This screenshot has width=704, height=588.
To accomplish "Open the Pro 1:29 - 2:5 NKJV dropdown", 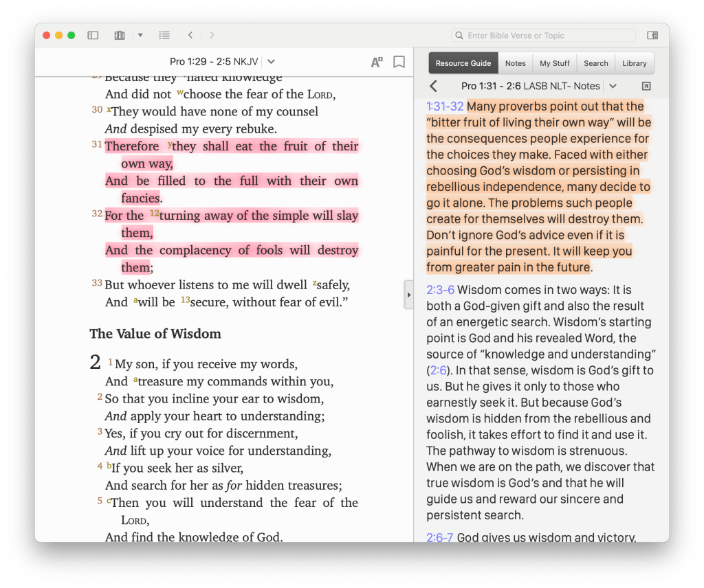I will (270, 61).
